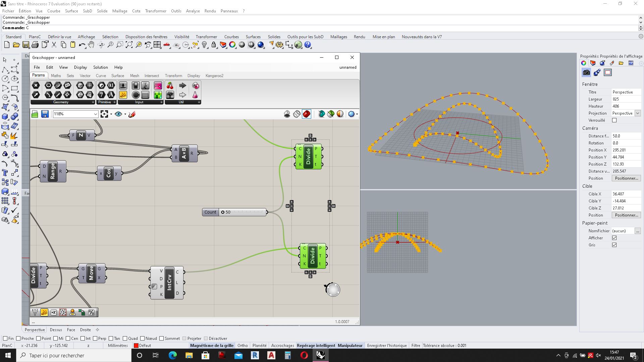Save document icon in Grasshopper canvas toolbar
The height and width of the screenshot is (362, 644).
coord(45,114)
